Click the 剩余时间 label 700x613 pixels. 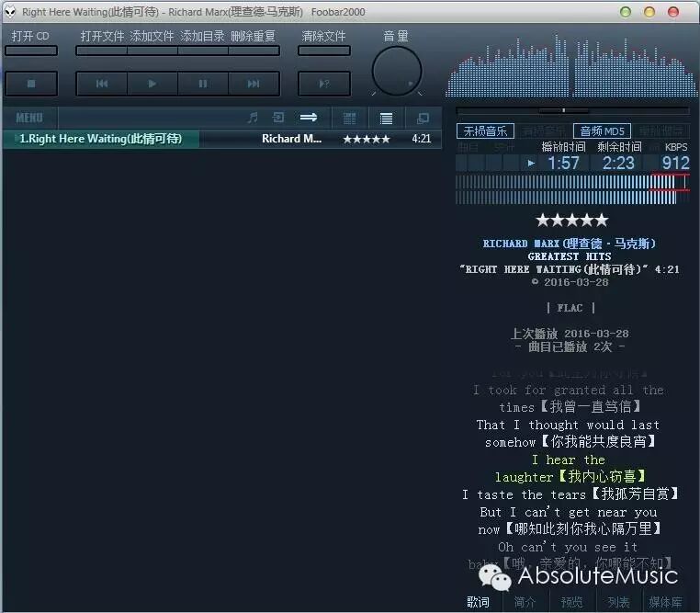tap(619, 147)
